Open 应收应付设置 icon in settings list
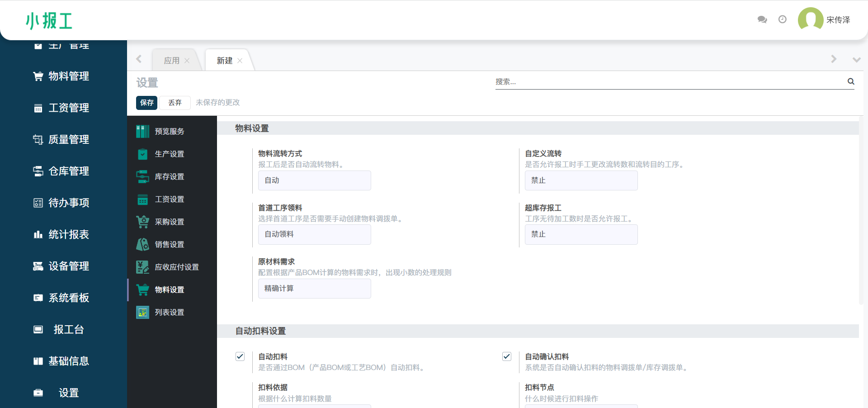868x408 pixels. [x=143, y=267]
